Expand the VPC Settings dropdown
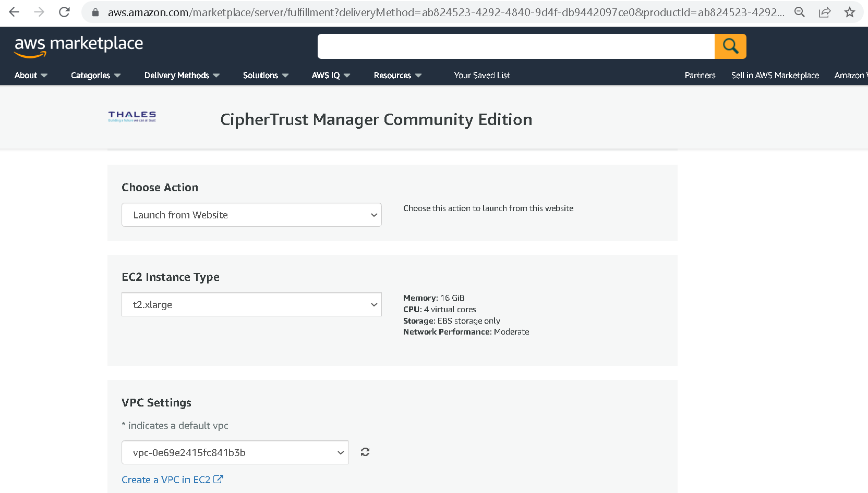The height and width of the screenshot is (493, 868). tap(235, 452)
